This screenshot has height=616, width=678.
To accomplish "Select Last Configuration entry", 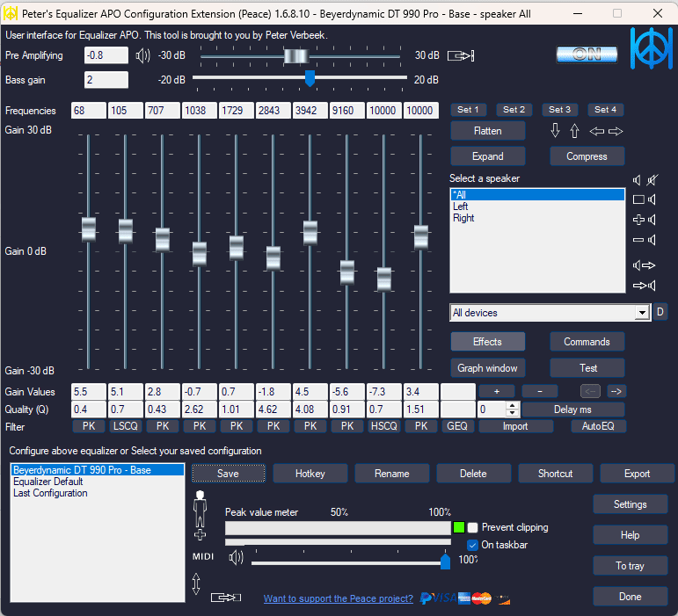I will click(x=98, y=493).
